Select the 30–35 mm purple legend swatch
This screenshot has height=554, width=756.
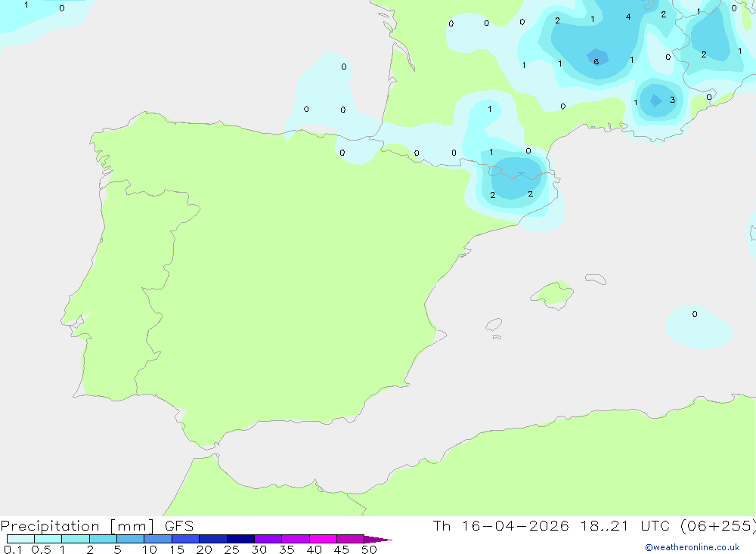268,539
